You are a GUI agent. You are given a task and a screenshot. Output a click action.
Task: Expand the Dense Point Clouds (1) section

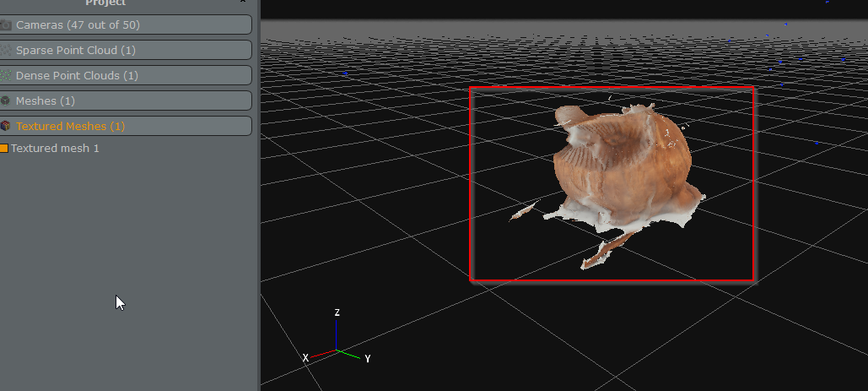tap(127, 75)
